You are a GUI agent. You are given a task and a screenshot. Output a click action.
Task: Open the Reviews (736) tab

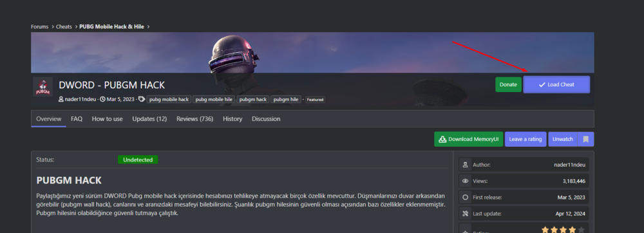(194, 119)
